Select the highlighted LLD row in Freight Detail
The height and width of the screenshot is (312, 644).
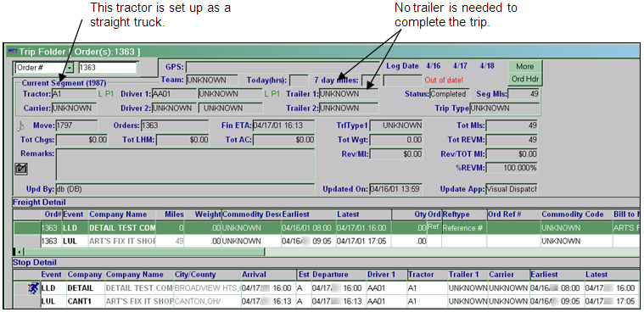point(326,227)
